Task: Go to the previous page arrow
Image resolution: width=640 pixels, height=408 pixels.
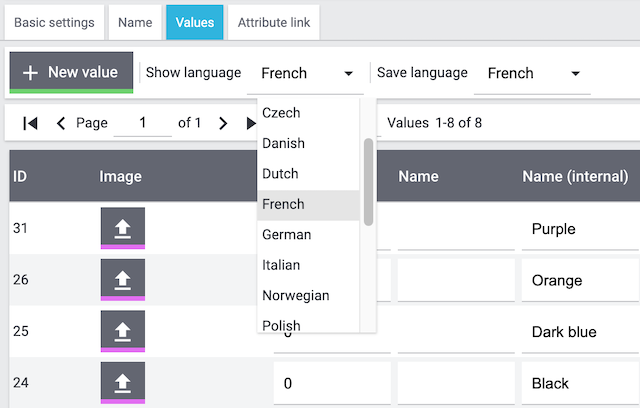Action: (61, 123)
